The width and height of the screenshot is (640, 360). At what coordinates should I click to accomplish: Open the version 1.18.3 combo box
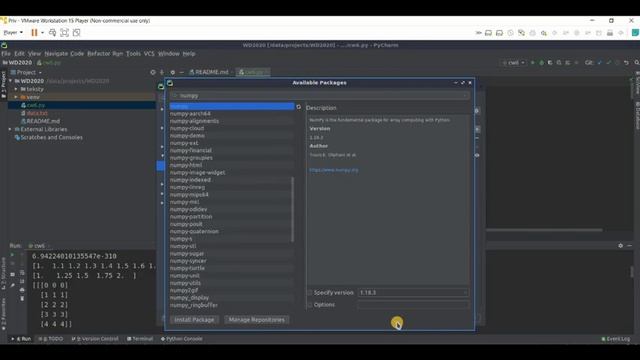click(413, 293)
